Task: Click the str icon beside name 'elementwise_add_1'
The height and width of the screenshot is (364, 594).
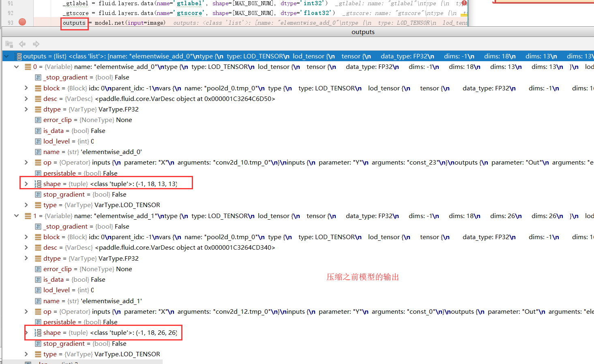Action: [38, 301]
